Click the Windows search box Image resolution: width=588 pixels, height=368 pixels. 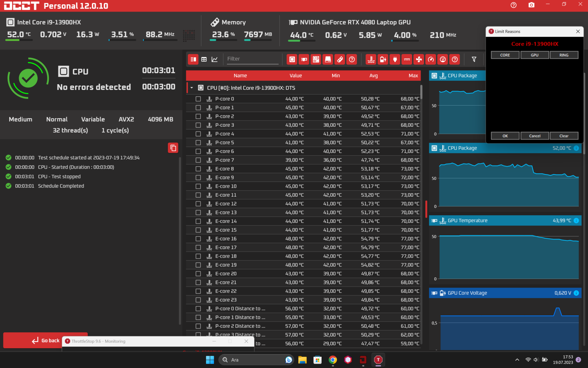point(256,360)
